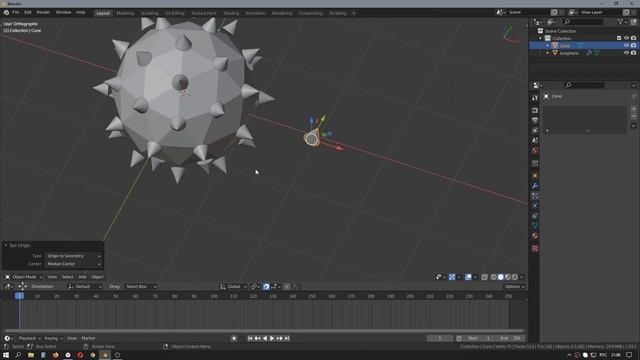The width and height of the screenshot is (640, 360).
Task: Play the animation forward
Action: (x=272, y=338)
